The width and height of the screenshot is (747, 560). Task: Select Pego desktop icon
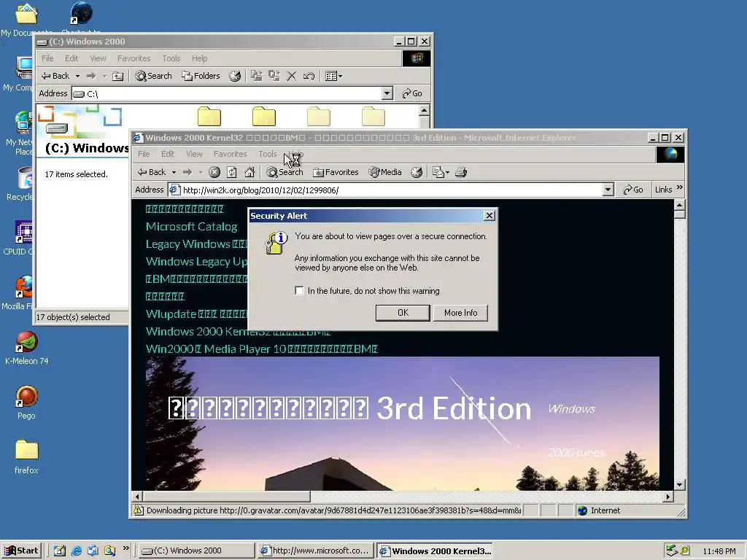click(27, 402)
